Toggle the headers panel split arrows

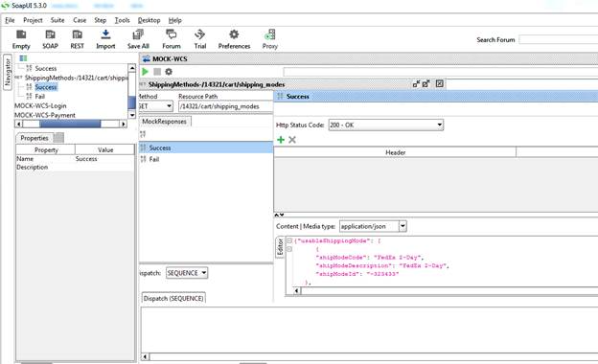tap(279, 216)
